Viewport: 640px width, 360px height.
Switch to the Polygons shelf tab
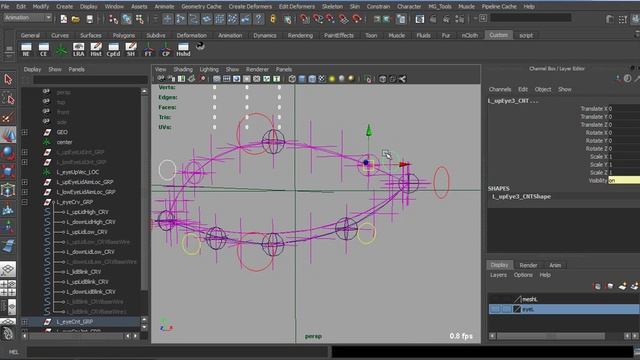124,36
